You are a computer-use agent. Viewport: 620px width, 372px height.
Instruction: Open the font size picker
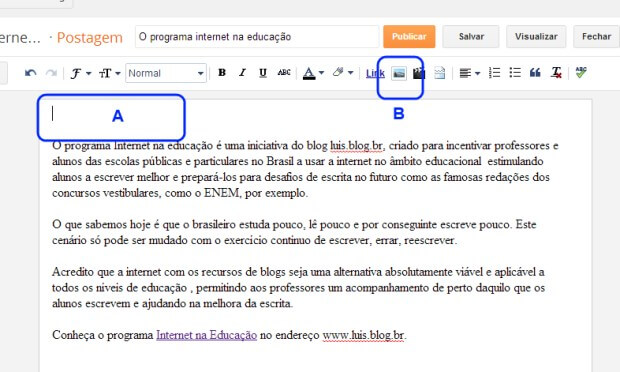[x=110, y=73]
